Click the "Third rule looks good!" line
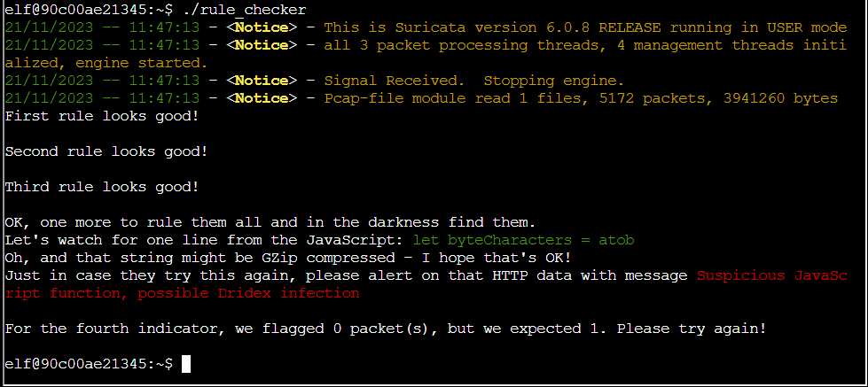The image size is (868, 387). pos(102,187)
